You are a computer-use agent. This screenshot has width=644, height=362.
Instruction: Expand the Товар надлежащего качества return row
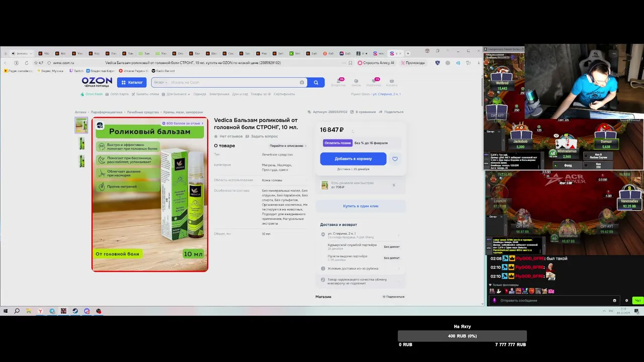click(x=360, y=281)
